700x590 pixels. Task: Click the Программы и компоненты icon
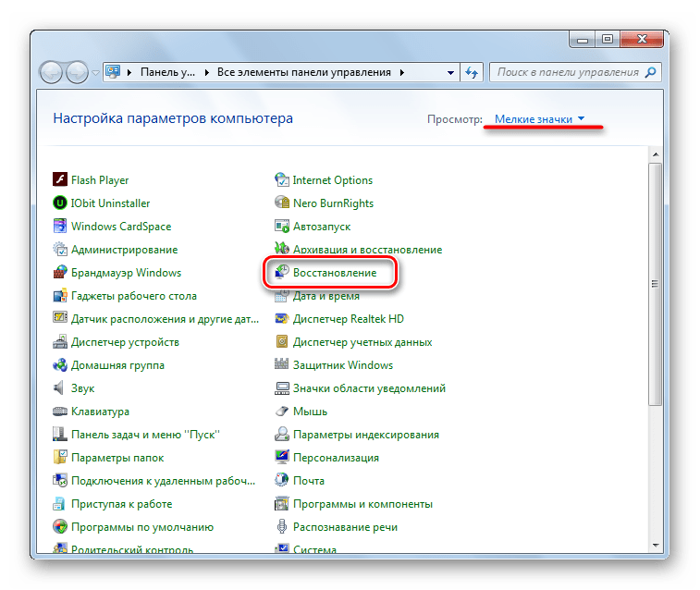(x=282, y=503)
